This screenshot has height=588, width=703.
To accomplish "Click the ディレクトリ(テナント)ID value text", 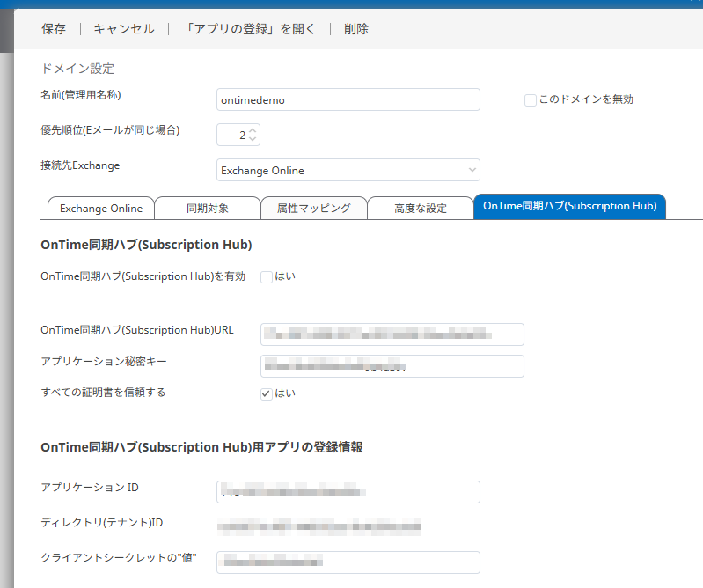I will click(x=319, y=526).
